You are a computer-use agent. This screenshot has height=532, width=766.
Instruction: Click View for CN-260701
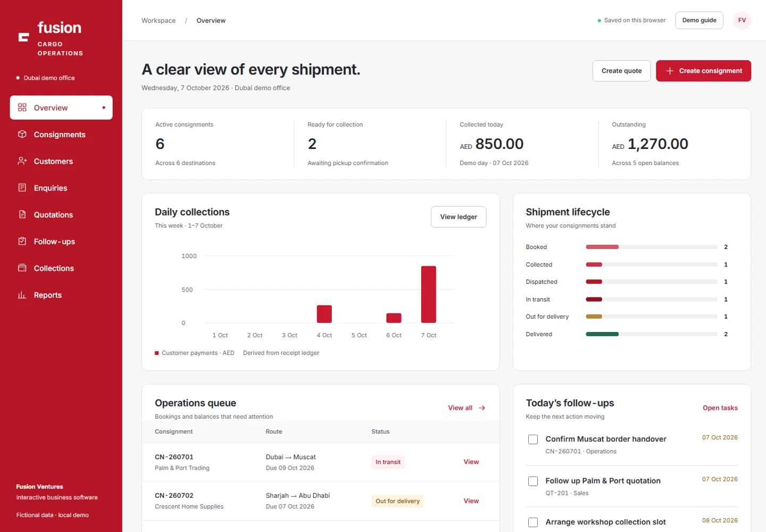[471, 462]
